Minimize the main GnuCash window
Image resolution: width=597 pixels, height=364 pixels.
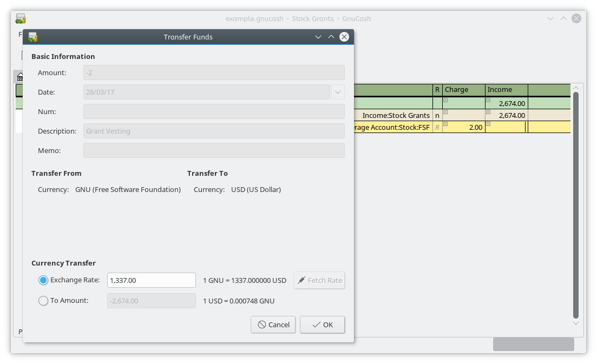[x=550, y=18]
